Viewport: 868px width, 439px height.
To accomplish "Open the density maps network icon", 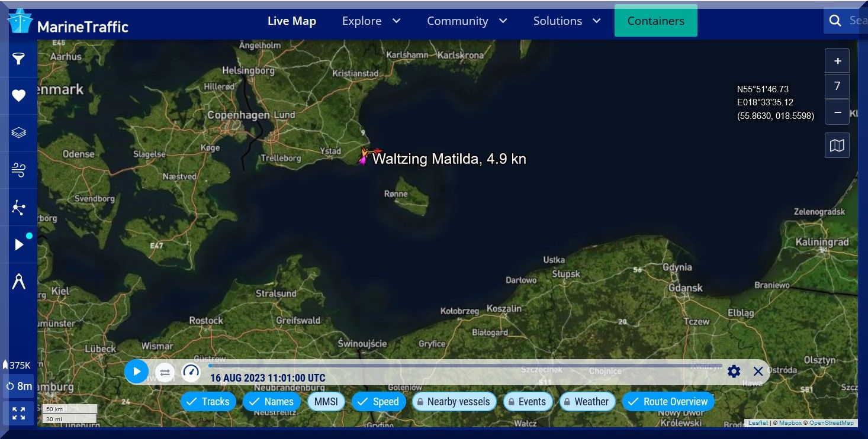I will point(19,208).
